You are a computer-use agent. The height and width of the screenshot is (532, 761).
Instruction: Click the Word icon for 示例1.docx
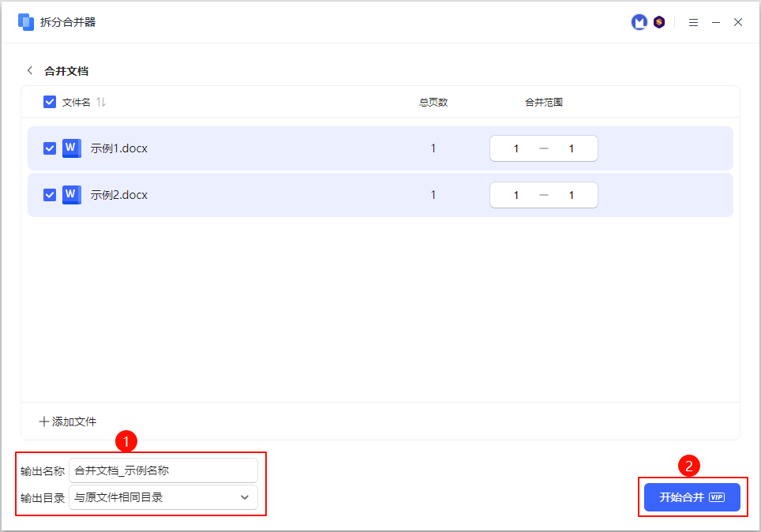(72, 148)
